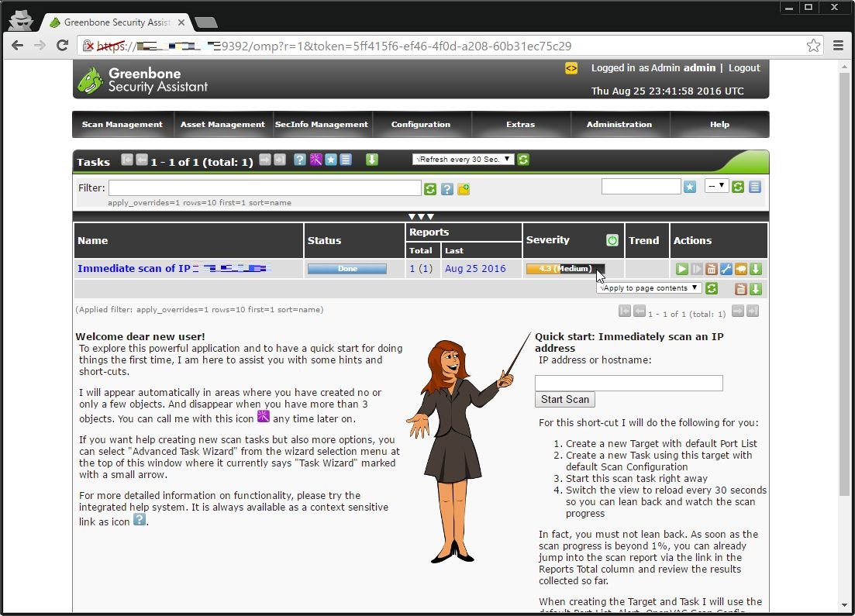Click the Done status progress bar

click(347, 269)
